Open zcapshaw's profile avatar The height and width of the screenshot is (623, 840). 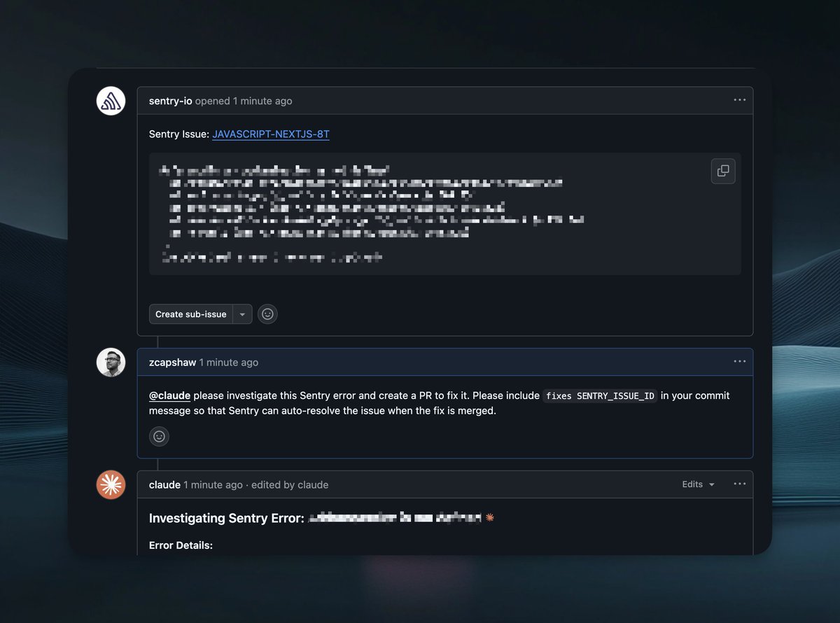(111, 363)
